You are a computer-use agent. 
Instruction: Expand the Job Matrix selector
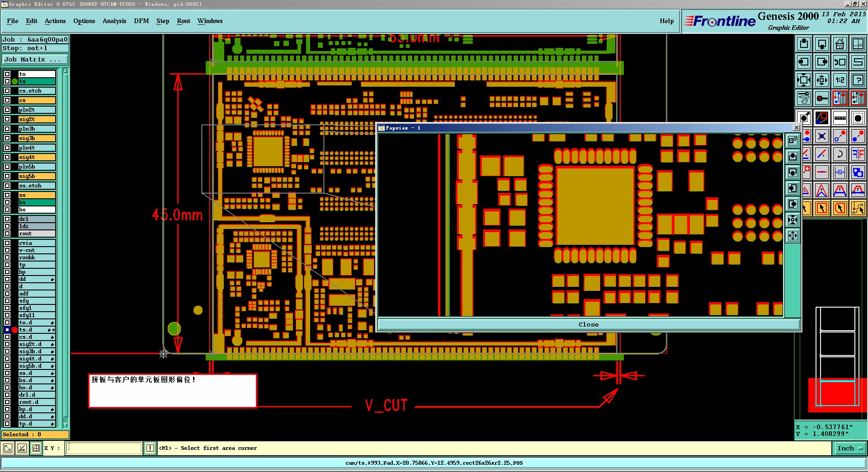click(x=35, y=59)
